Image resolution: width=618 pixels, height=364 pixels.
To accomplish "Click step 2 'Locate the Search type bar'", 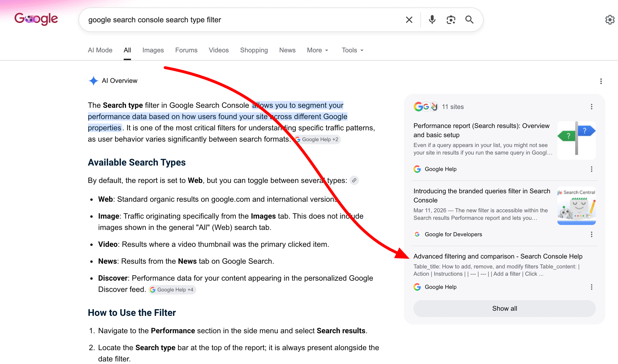I will point(238,353).
